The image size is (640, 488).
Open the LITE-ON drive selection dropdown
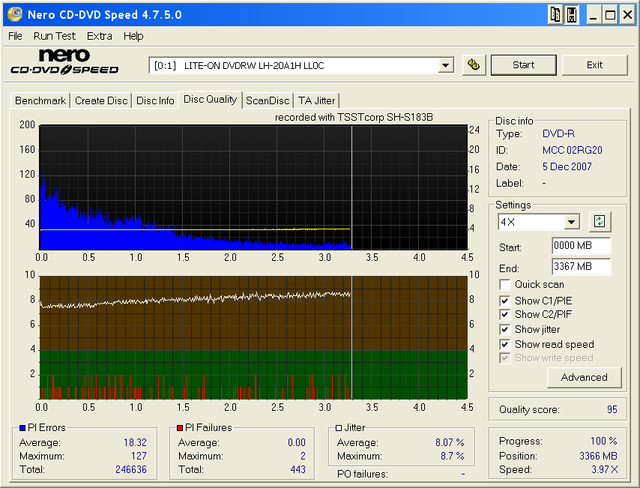pos(445,65)
